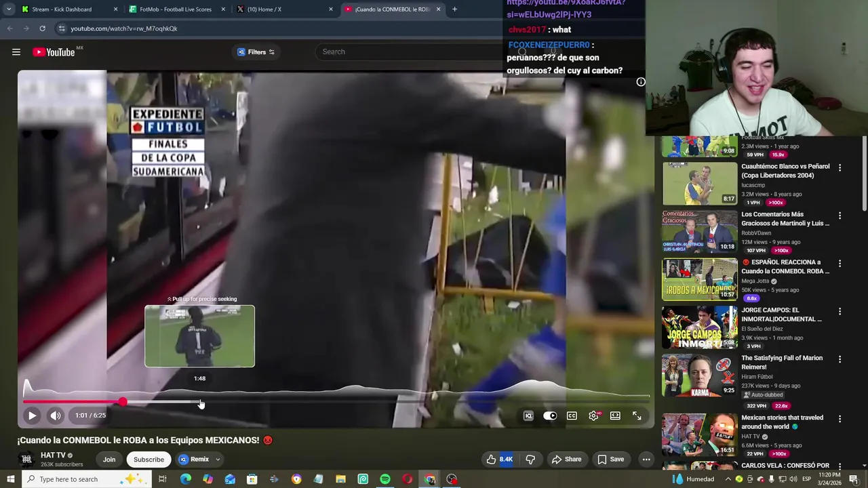Reload the current page
Screen dimensions: 868x488
pyautogui.click(x=42, y=28)
